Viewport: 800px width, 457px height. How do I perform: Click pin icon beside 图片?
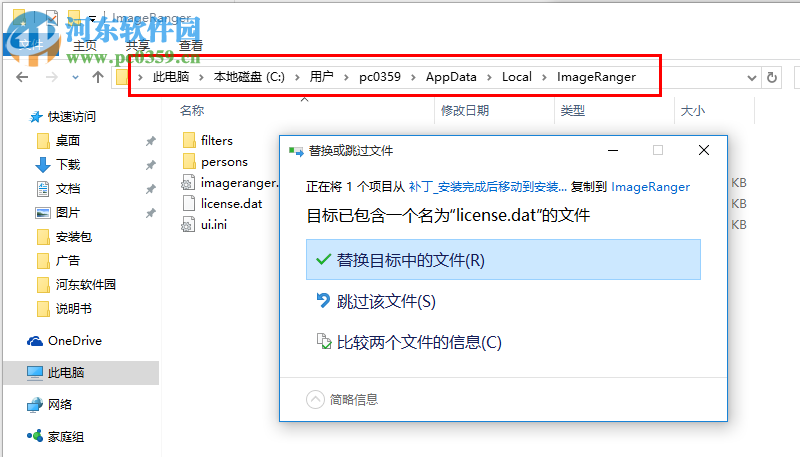tap(151, 213)
